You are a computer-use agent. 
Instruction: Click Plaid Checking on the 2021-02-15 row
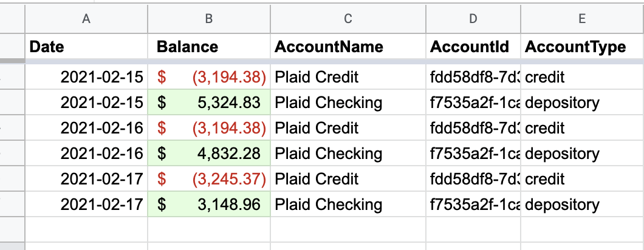pyautogui.click(x=348, y=102)
